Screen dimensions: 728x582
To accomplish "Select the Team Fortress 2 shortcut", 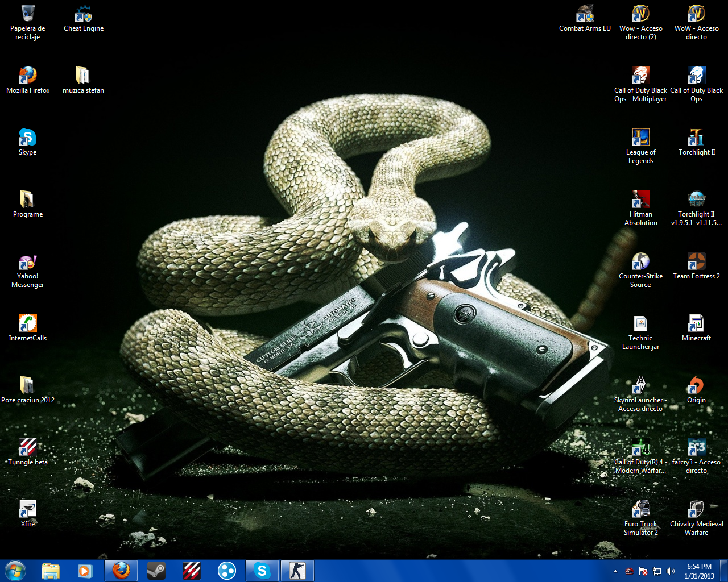I will pyautogui.click(x=696, y=266).
